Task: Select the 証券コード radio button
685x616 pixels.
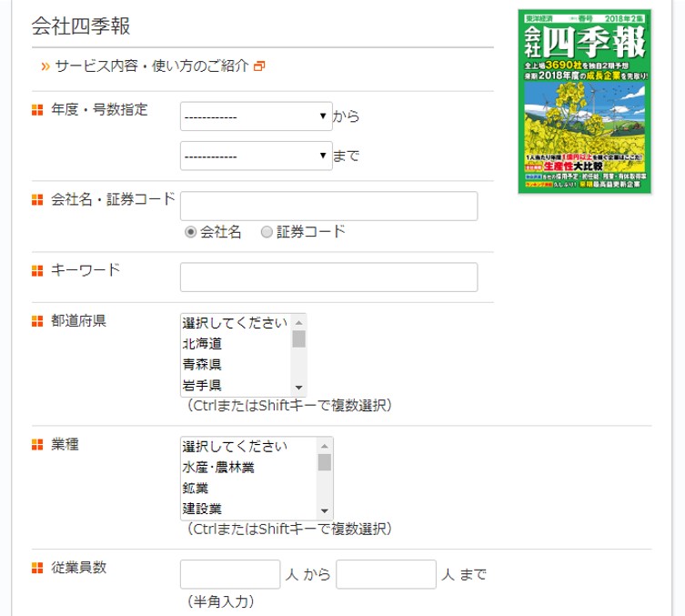Action: click(x=267, y=232)
